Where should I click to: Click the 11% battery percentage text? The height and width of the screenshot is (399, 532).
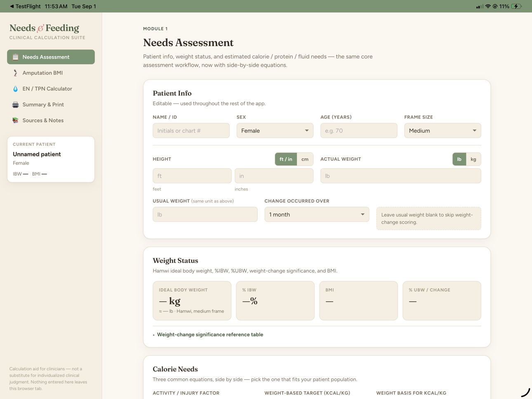pos(504,6)
